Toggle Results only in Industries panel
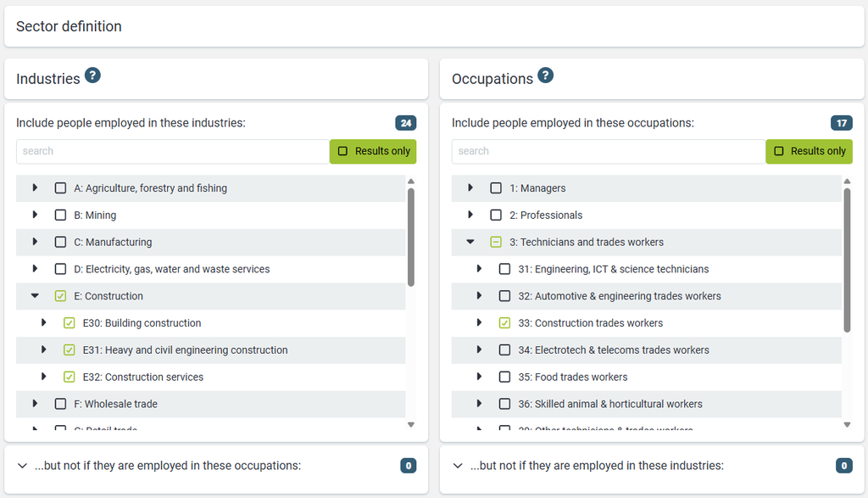The image size is (868, 498). click(373, 151)
